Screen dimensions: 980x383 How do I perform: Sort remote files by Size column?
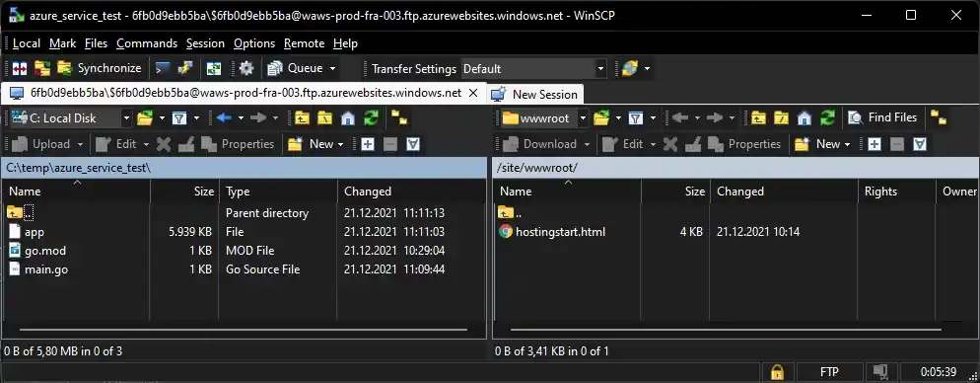point(675,191)
